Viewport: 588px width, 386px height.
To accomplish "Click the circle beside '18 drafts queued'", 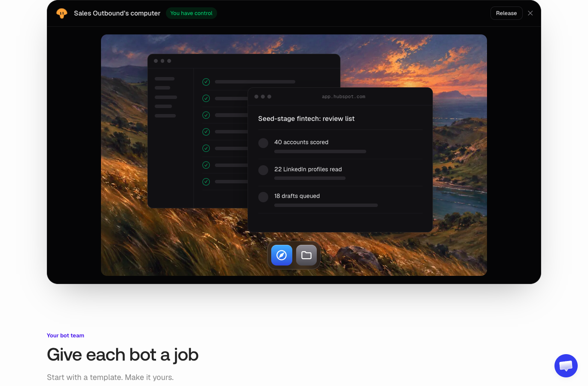I will pos(263,197).
